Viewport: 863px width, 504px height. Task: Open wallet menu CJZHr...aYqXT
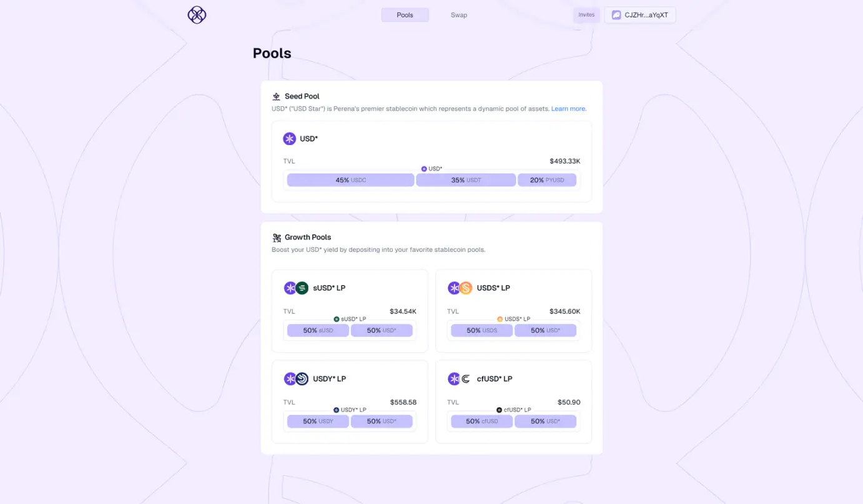[640, 15]
